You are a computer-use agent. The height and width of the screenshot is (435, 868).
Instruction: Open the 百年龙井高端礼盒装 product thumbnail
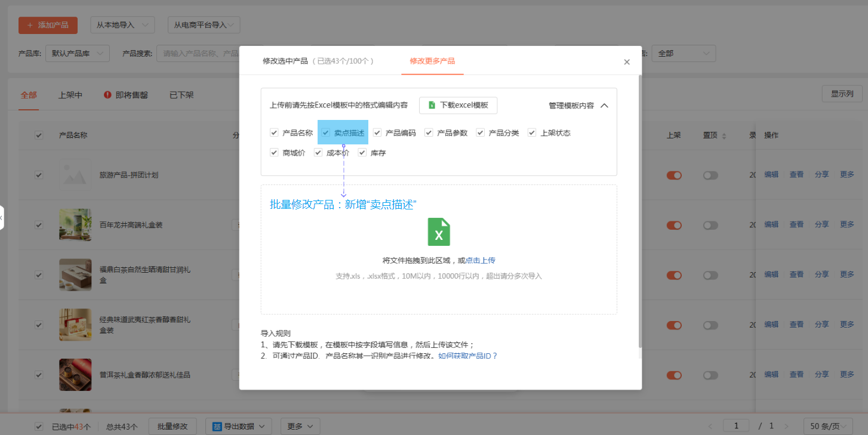pyautogui.click(x=75, y=225)
